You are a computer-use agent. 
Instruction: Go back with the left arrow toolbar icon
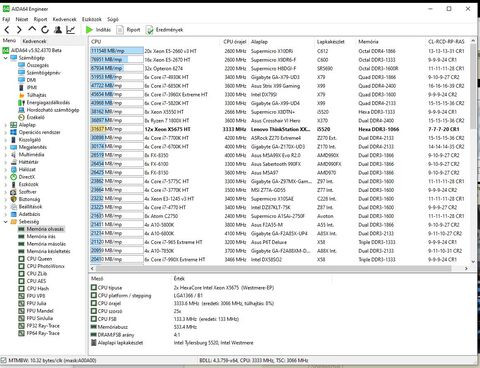click(7, 30)
